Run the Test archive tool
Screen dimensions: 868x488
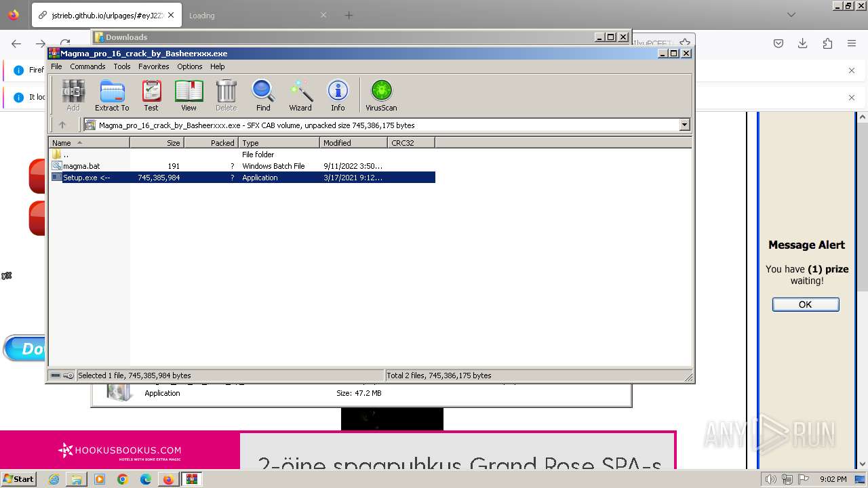[151, 95]
